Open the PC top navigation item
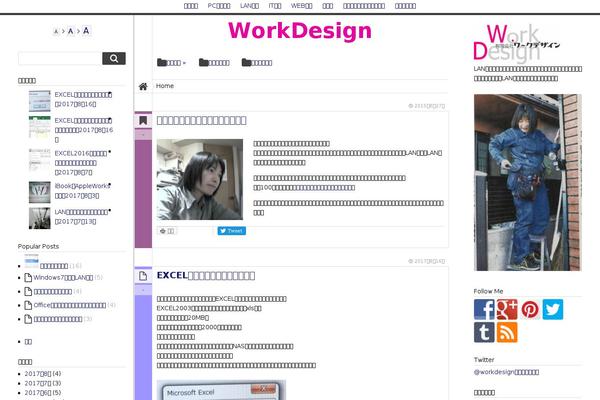The width and height of the screenshot is (600, 400). (219, 6)
